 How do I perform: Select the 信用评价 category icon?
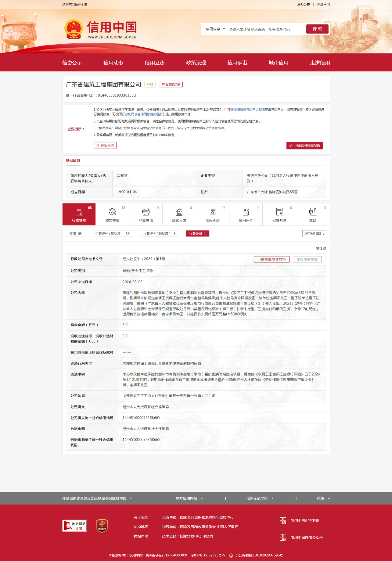pyautogui.click(x=246, y=212)
